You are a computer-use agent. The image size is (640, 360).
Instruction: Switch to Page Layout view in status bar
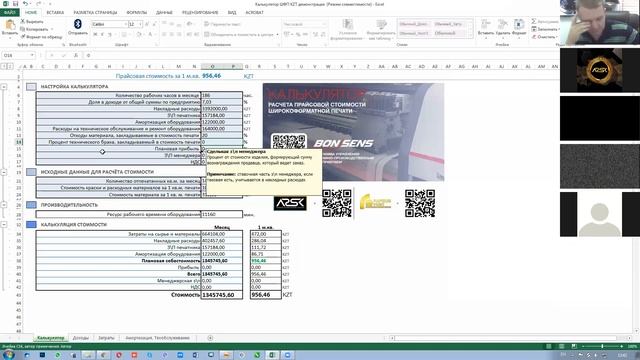click(x=562, y=346)
